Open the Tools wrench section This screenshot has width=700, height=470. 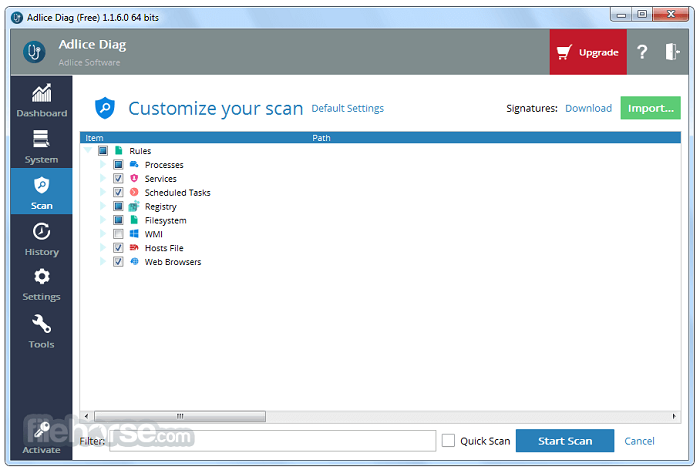point(41,331)
